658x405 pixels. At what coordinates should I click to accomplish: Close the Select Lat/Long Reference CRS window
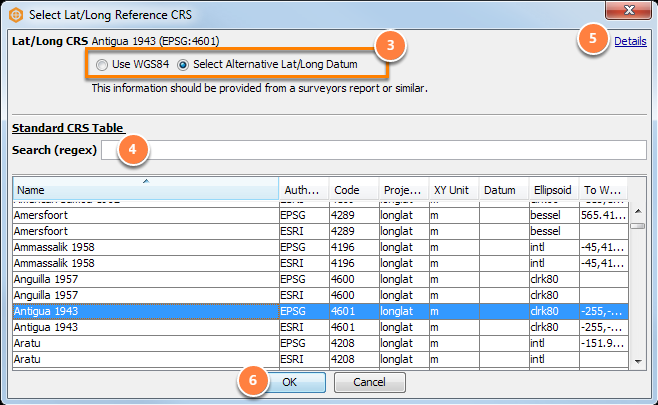point(628,10)
